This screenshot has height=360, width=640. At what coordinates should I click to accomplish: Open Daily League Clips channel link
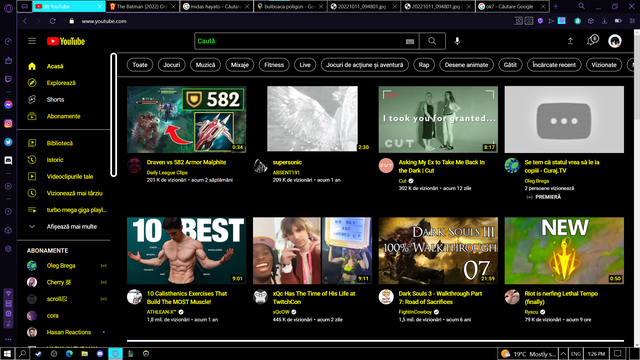click(167, 173)
